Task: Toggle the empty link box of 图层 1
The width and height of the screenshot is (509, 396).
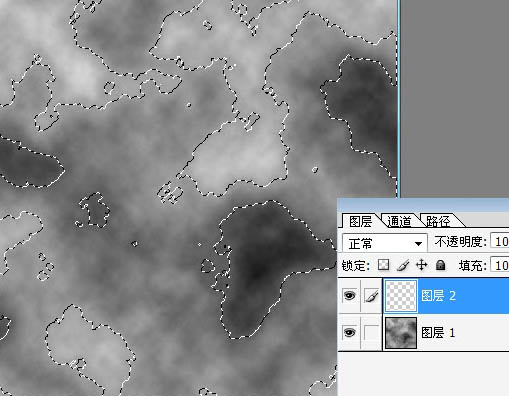Action: pos(371,333)
